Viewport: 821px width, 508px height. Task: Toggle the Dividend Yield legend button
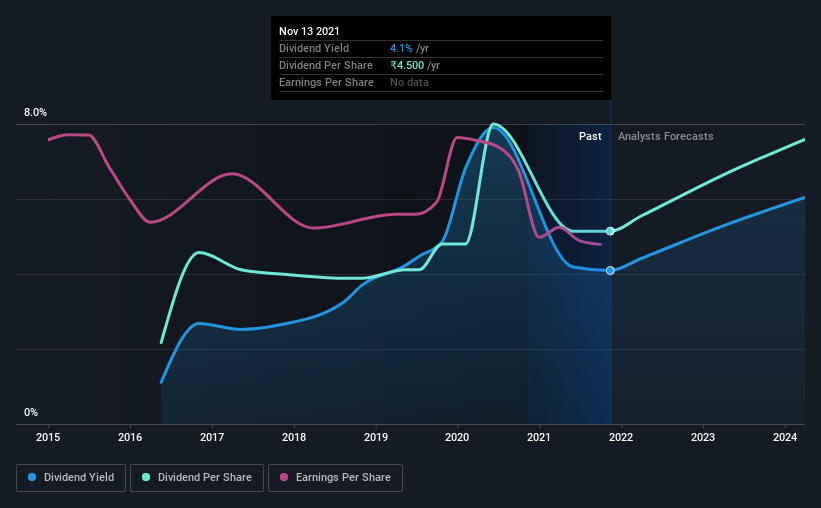pos(71,478)
